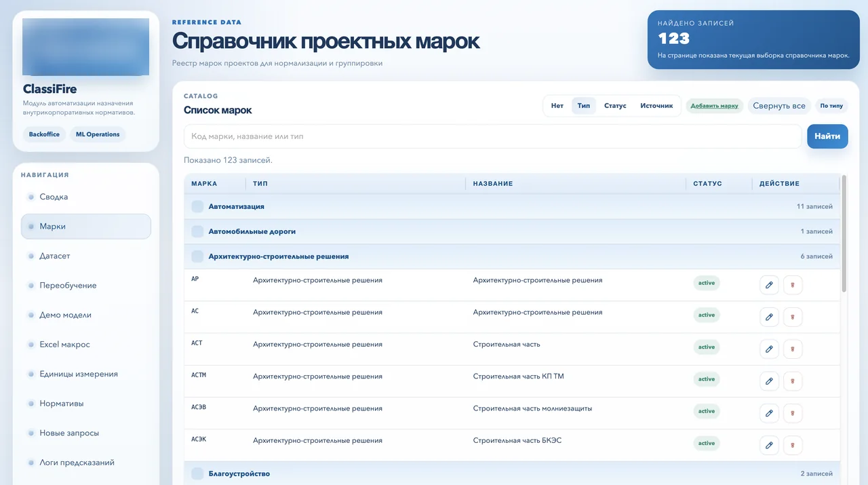868x485 pixels.
Task: Click the name Строительная часть молниезащиты
Action: (x=532, y=408)
